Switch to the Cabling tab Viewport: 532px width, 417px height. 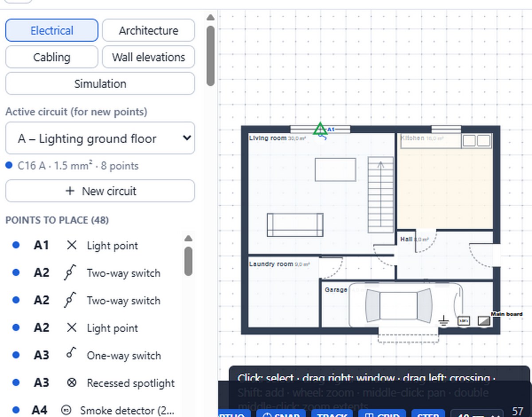coord(52,57)
